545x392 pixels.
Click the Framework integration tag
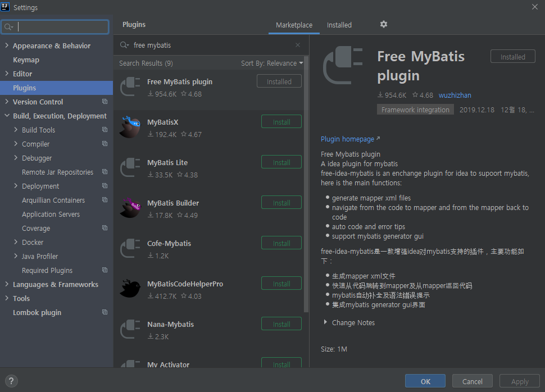[x=415, y=110]
